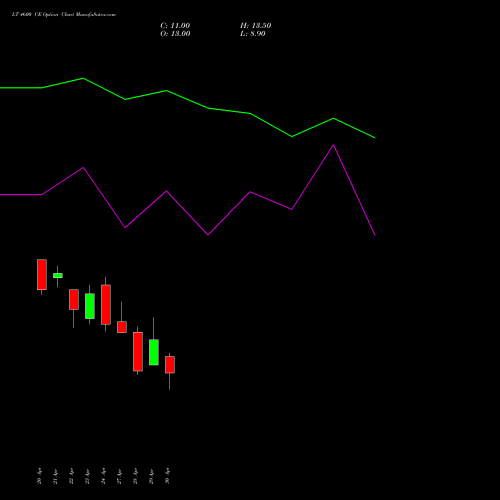
Task: Click the 29 Apr date axis label
Action: click(151, 476)
